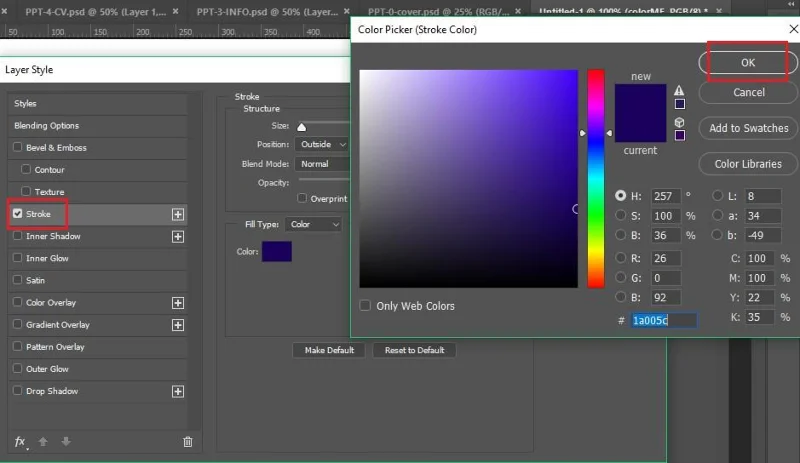The image size is (800, 463).
Task: Close the Color Picker dialog
Action: pyautogui.click(x=793, y=29)
